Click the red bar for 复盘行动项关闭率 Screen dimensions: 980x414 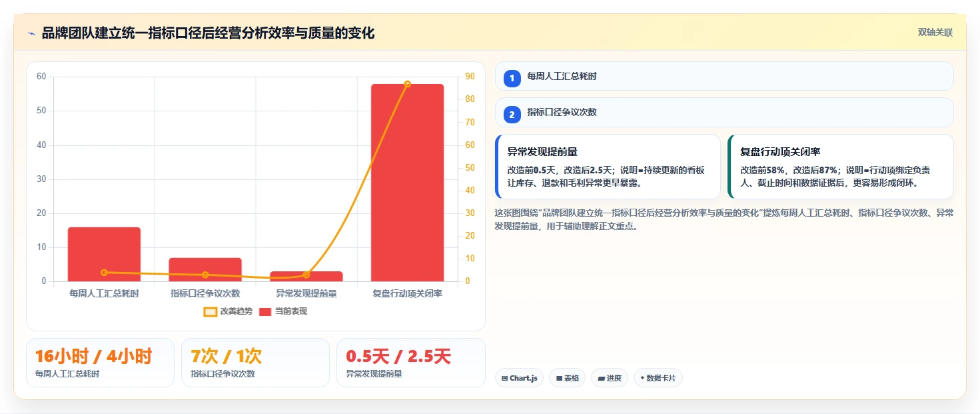tap(407, 183)
